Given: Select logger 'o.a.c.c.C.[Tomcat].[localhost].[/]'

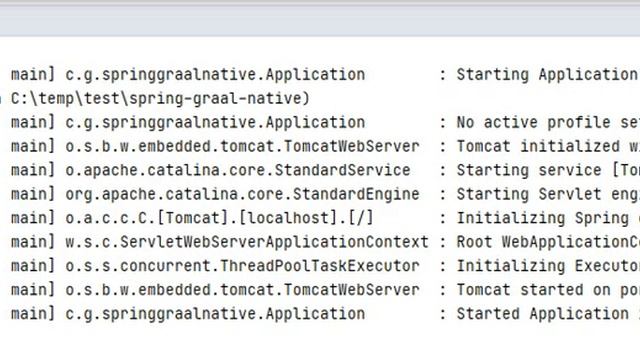Looking at the screenshot, I should [220, 218].
